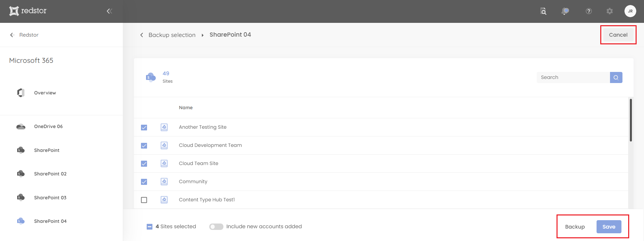This screenshot has height=241, width=644.
Task: Select the Another Testing Site name
Action: (203, 127)
